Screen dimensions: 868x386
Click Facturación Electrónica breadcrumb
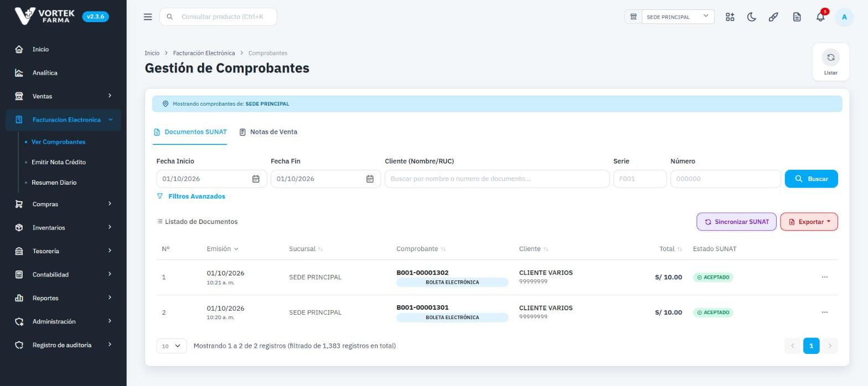click(x=204, y=53)
